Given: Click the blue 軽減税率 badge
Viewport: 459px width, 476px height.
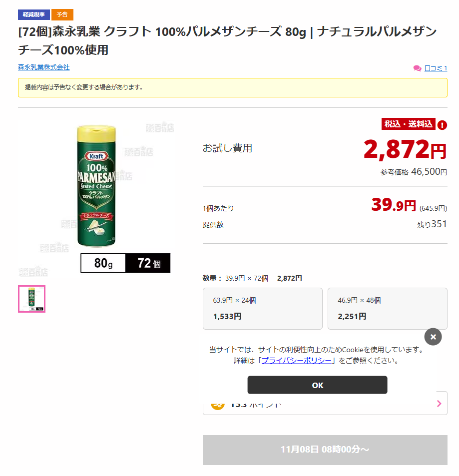Looking at the screenshot, I should pyautogui.click(x=33, y=14).
